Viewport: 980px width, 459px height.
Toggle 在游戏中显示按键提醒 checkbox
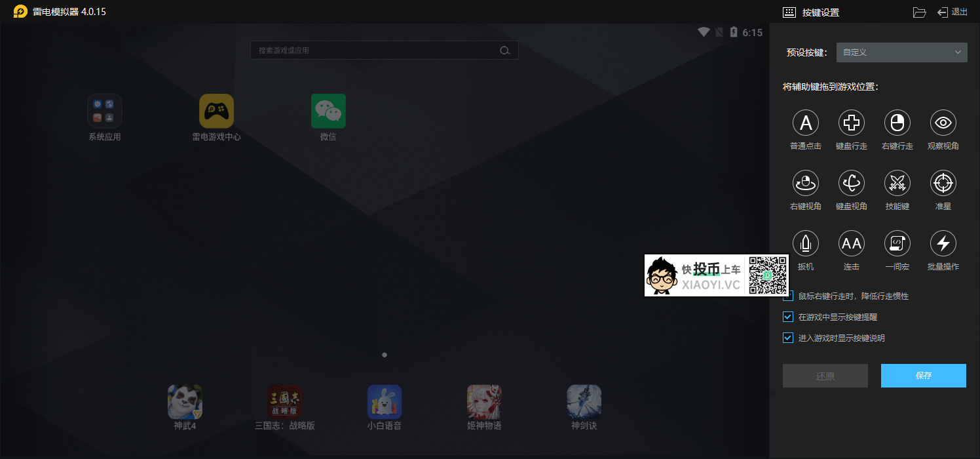pos(788,317)
